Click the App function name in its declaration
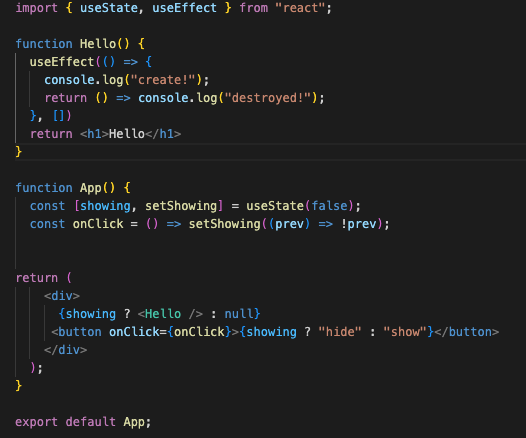This screenshot has width=526, height=438. pyautogui.click(x=91, y=188)
